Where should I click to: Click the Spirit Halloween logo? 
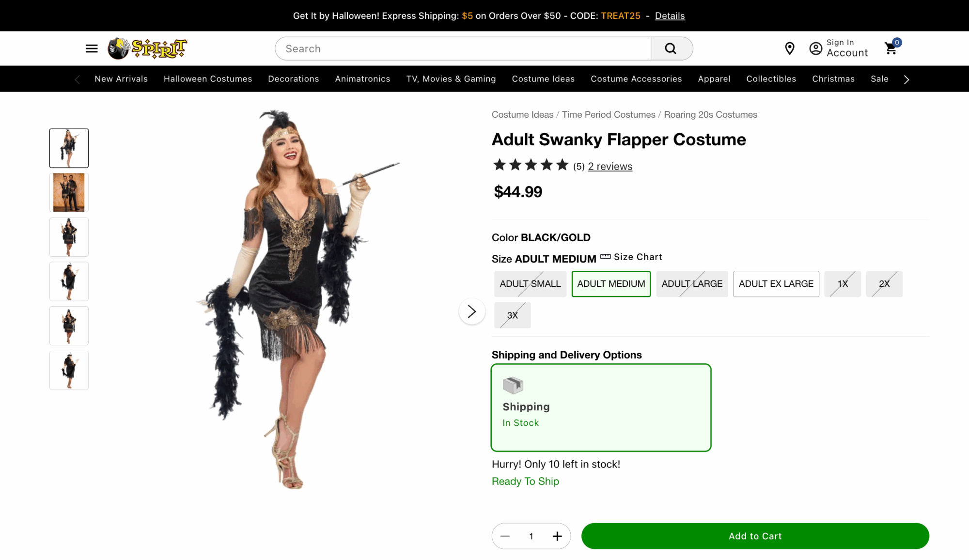147,48
